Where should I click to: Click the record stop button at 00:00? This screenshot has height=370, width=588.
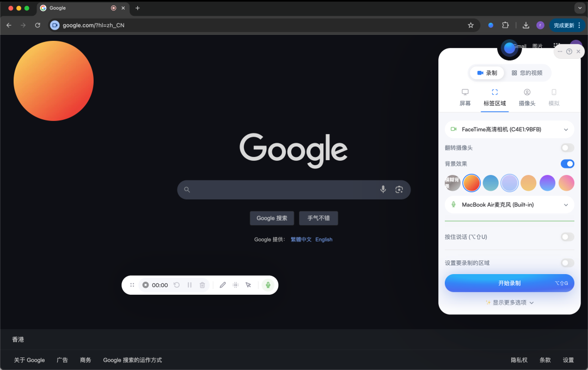(x=145, y=285)
